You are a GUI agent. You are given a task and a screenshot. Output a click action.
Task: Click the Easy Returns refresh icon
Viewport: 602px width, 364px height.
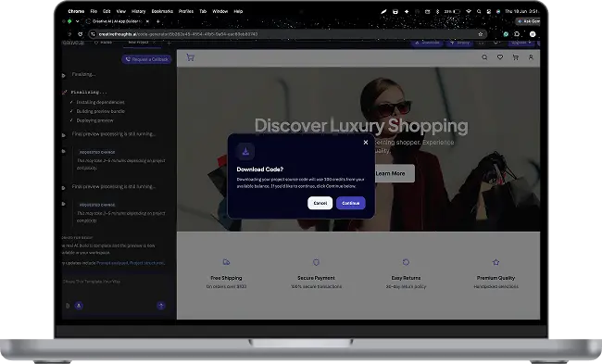click(x=406, y=262)
